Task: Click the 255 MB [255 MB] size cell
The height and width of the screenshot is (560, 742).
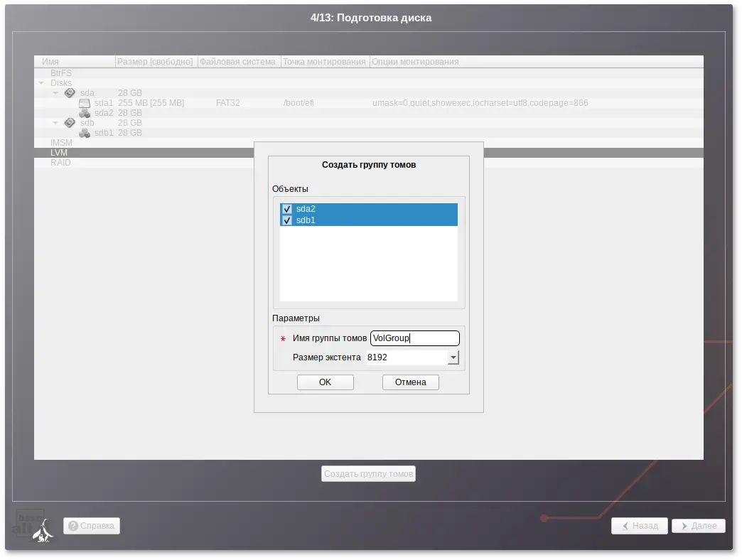Action: tap(151, 103)
